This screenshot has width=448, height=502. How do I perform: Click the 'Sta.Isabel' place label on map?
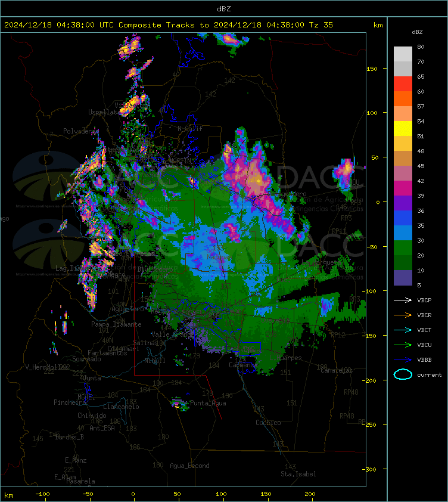click(298, 474)
